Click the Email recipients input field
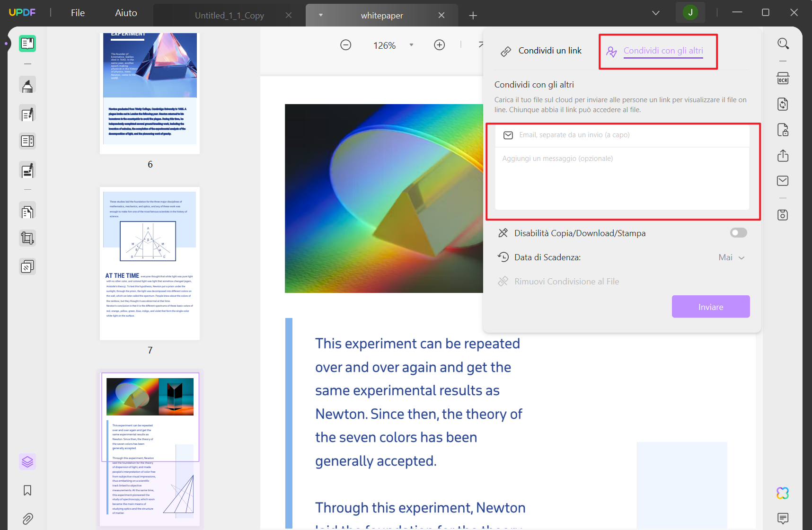 tap(622, 135)
